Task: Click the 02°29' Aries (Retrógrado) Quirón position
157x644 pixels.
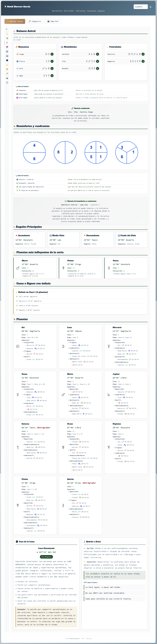Action: pos(81,483)
